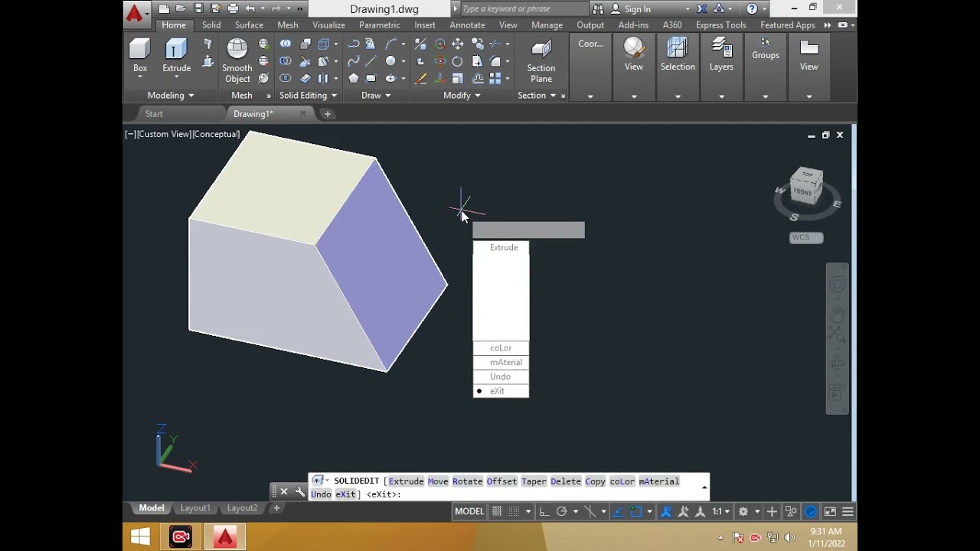Click the command line customize wrench icon
Image resolution: width=980 pixels, height=551 pixels.
click(x=300, y=492)
